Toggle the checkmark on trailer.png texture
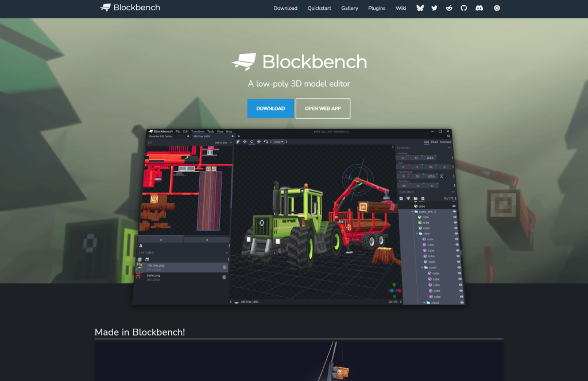 pyautogui.click(x=224, y=277)
